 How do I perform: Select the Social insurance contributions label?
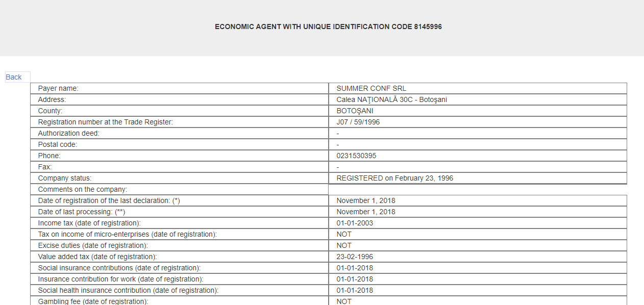[x=119, y=268]
